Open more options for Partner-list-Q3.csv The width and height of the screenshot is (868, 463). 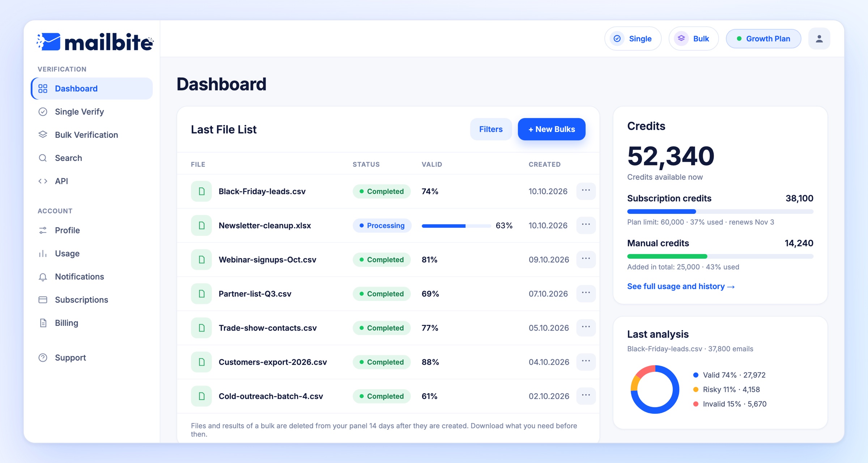pyautogui.click(x=586, y=293)
